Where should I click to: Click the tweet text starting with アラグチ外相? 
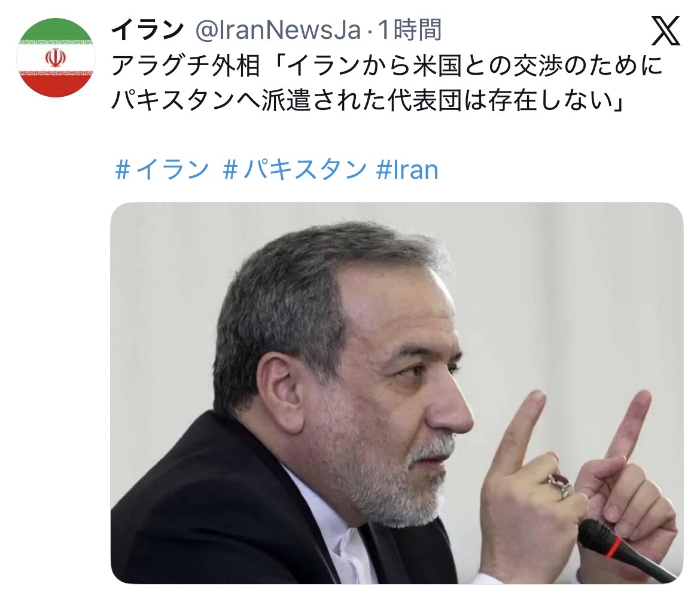(386, 83)
